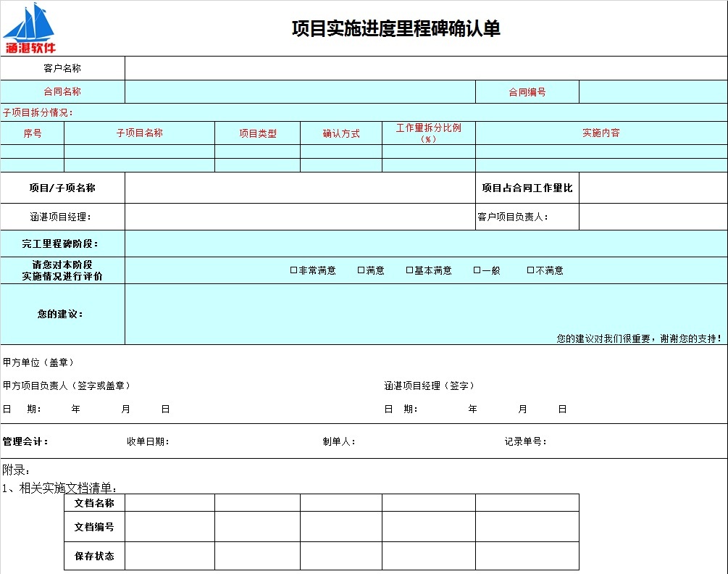
Task: Click the empty field beside 客户名称
Action: click(425, 68)
